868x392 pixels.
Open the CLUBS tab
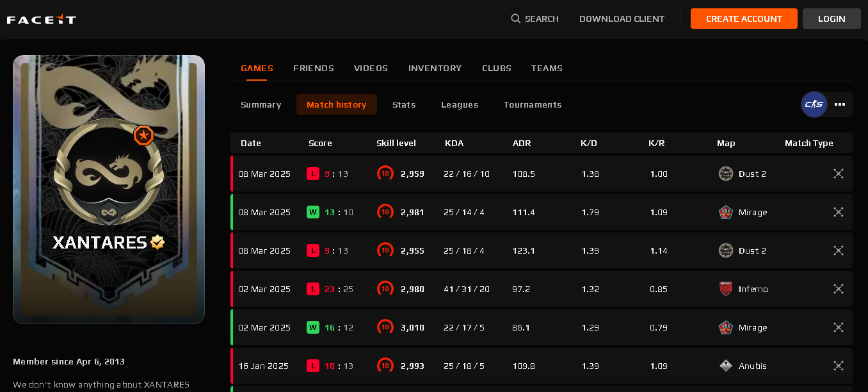tap(497, 68)
